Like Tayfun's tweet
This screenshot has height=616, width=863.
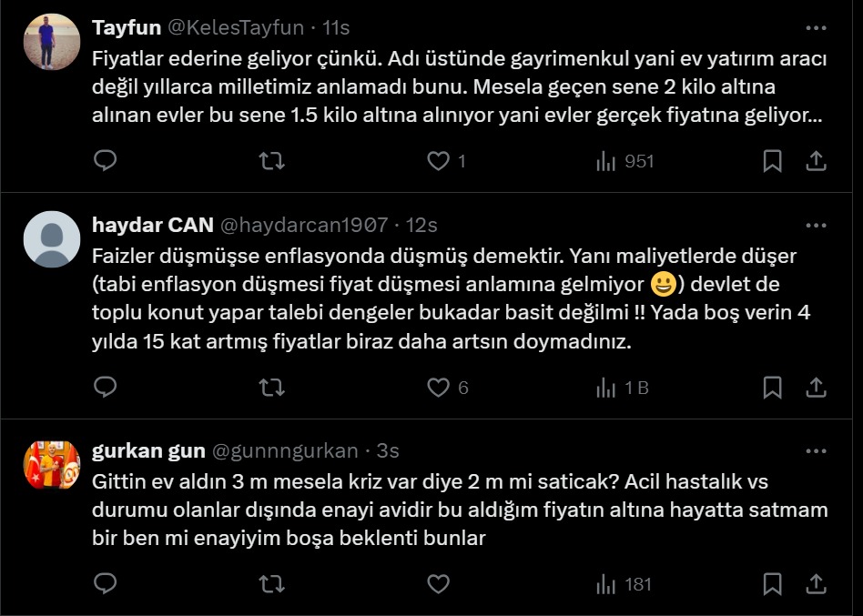[439, 161]
